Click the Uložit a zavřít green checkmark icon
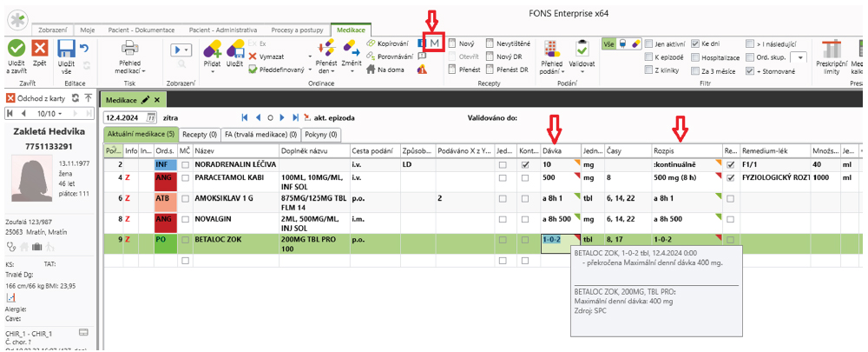The height and width of the screenshot is (352, 868). 16,50
